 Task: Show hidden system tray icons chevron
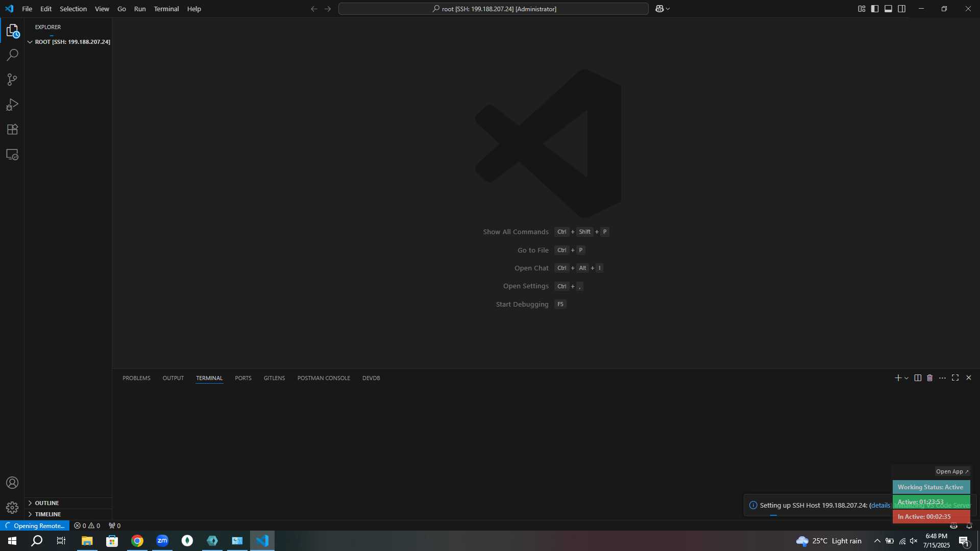[x=877, y=541]
